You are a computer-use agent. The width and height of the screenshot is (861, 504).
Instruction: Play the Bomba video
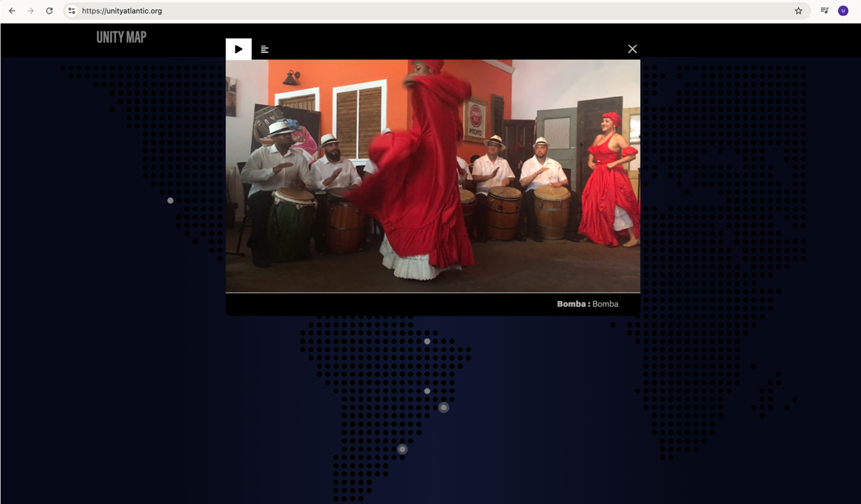coord(238,49)
